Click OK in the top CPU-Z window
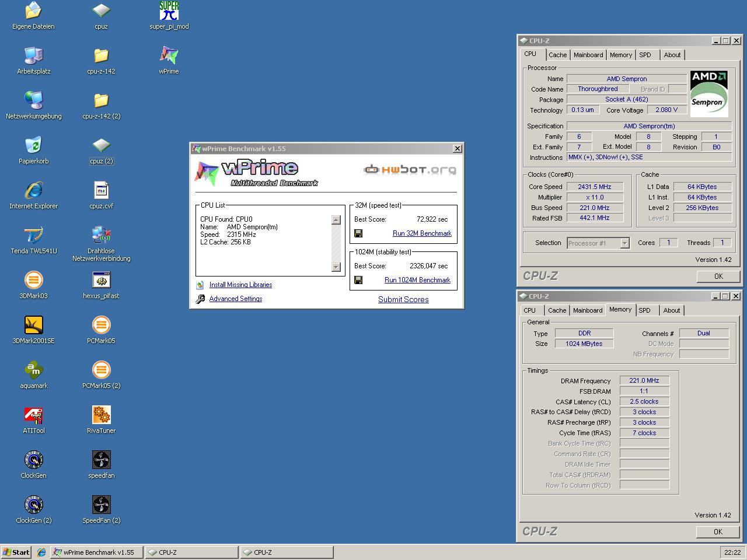 tap(718, 276)
